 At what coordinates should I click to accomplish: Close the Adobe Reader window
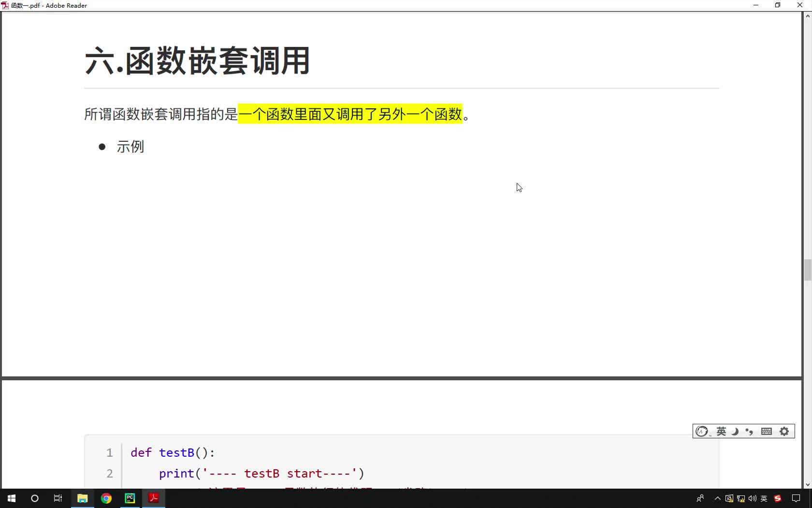coord(800,5)
